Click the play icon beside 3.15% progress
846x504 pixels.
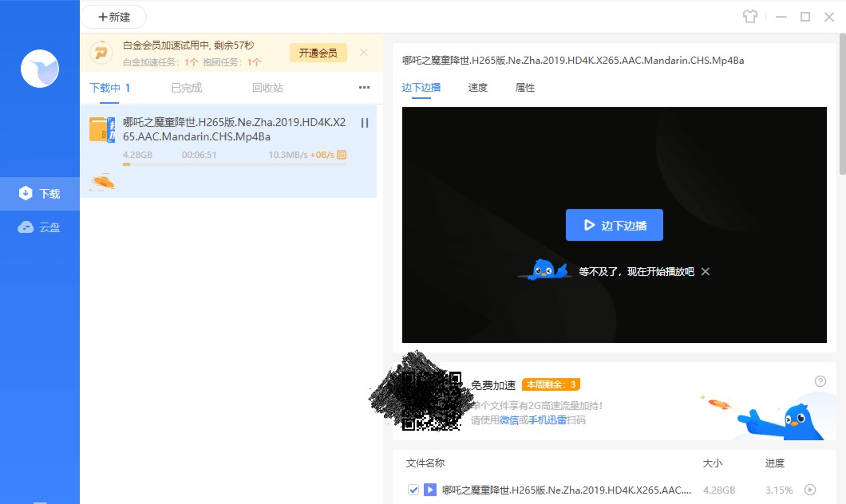[810, 490]
